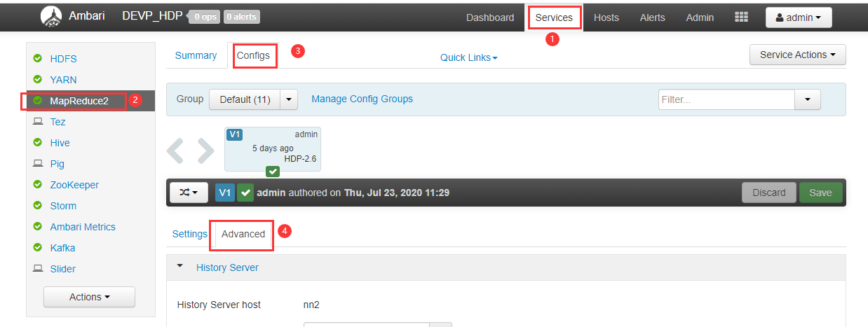This screenshot has height=327, width=868.
Task: Focus the Filter input field
Action: pyautogui.click(x=726, y=100)
